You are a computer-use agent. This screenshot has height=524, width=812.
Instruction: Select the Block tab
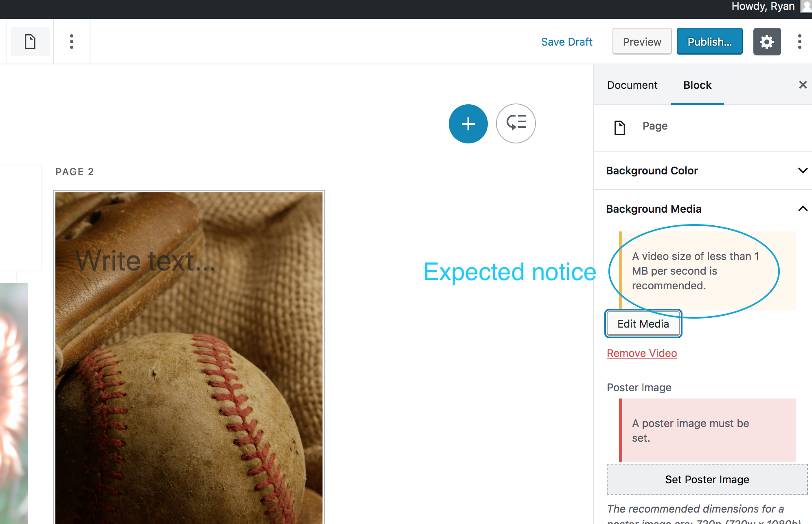[697, 85]
